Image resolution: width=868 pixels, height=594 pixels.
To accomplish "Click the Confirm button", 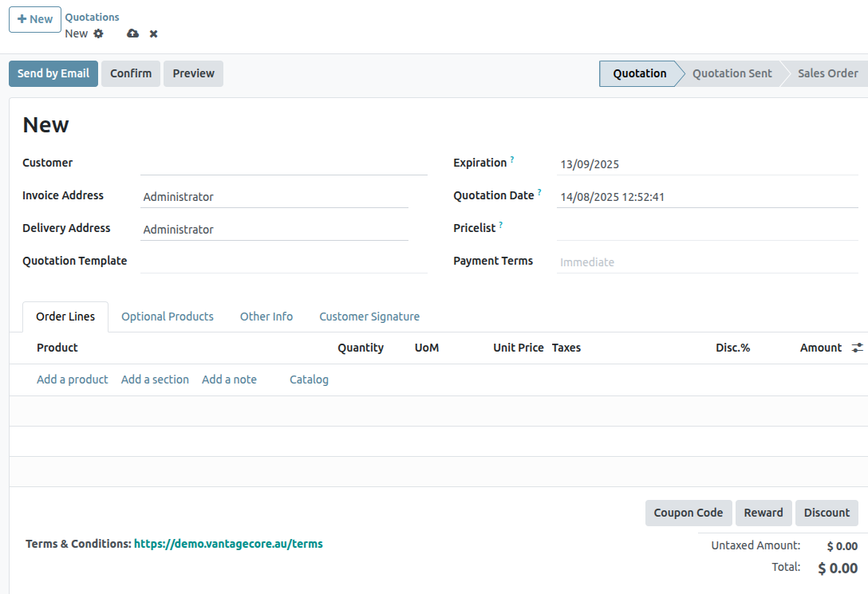I will (x=131, y=73).
